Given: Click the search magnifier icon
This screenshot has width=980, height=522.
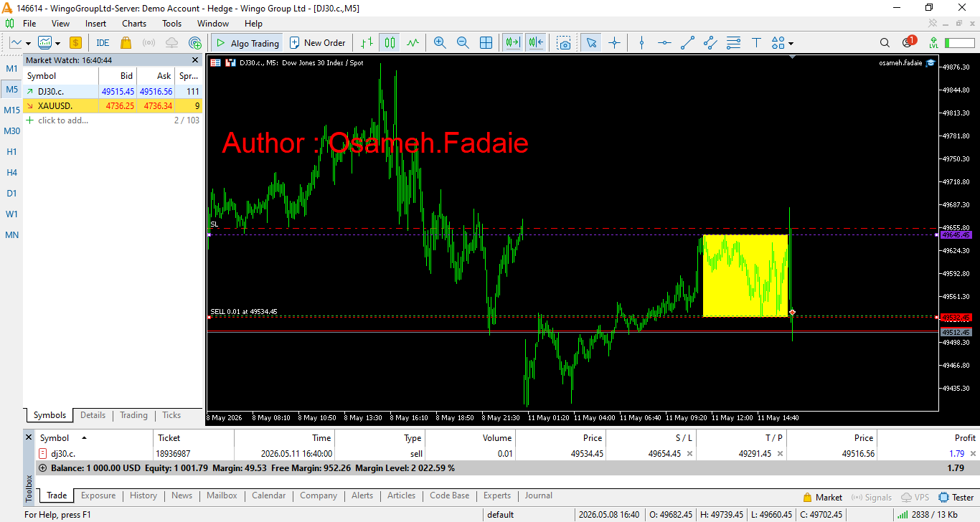Looking at the screenshot, I should coord(885,43).
